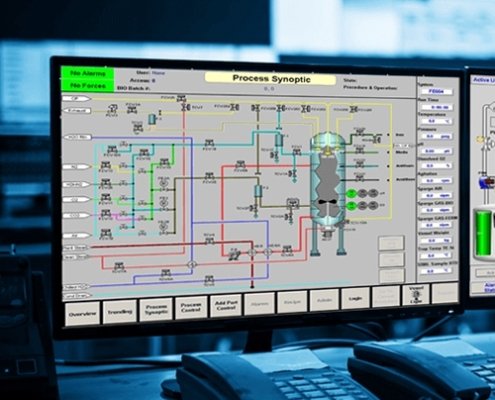Click the valve on the red line entering vessel
495x400 pixels.
[240, 165]
